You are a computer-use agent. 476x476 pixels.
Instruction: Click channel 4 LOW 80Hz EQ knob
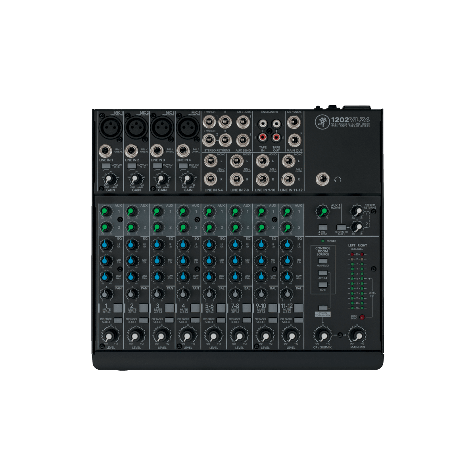[183, 276]
